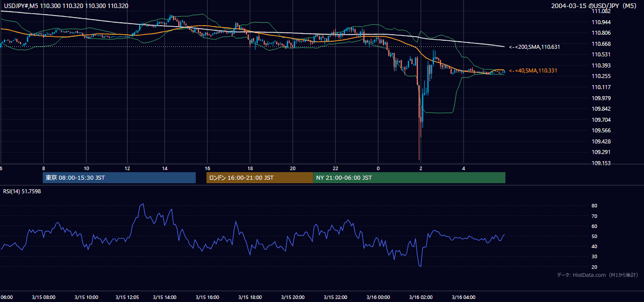Click the RSI axis level 50
This screenshot has width=644, height=302.
tap(595, 236)
